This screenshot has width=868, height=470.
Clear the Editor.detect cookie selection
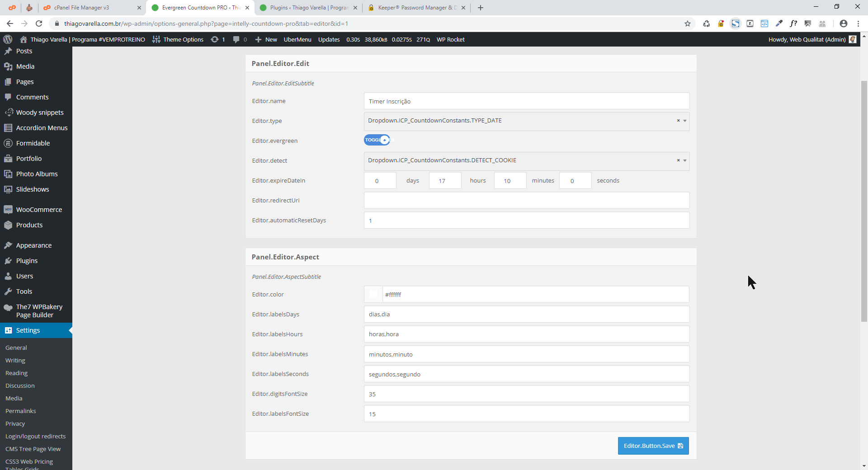coord(678,160)
